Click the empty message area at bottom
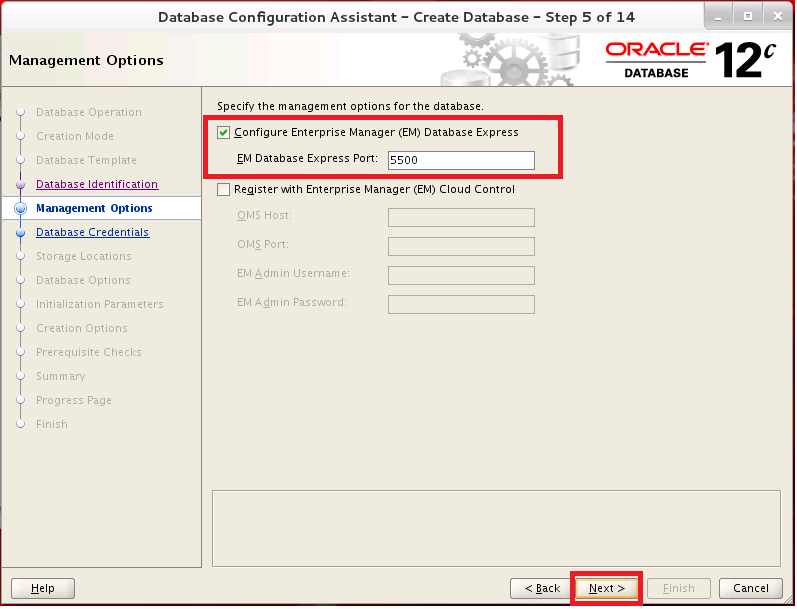 pos(495,527)
